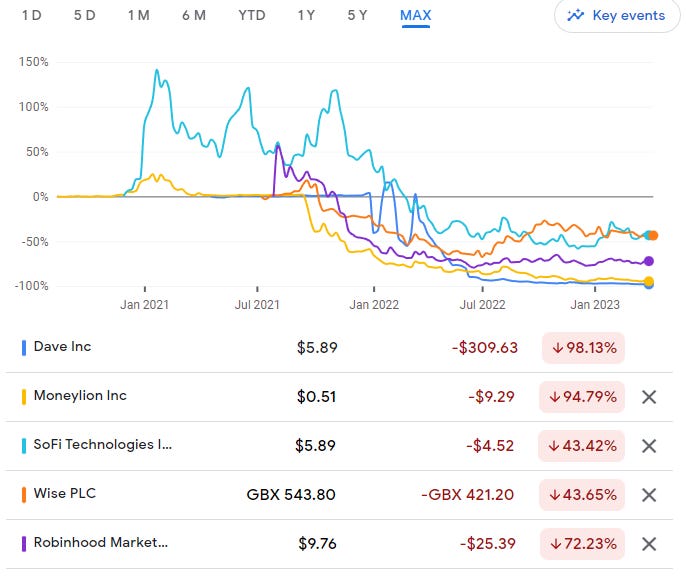The height and width of the screenshot is (578, 686).
Task: Choose the 1Y range tab
Action: click(x=306, y=15)
